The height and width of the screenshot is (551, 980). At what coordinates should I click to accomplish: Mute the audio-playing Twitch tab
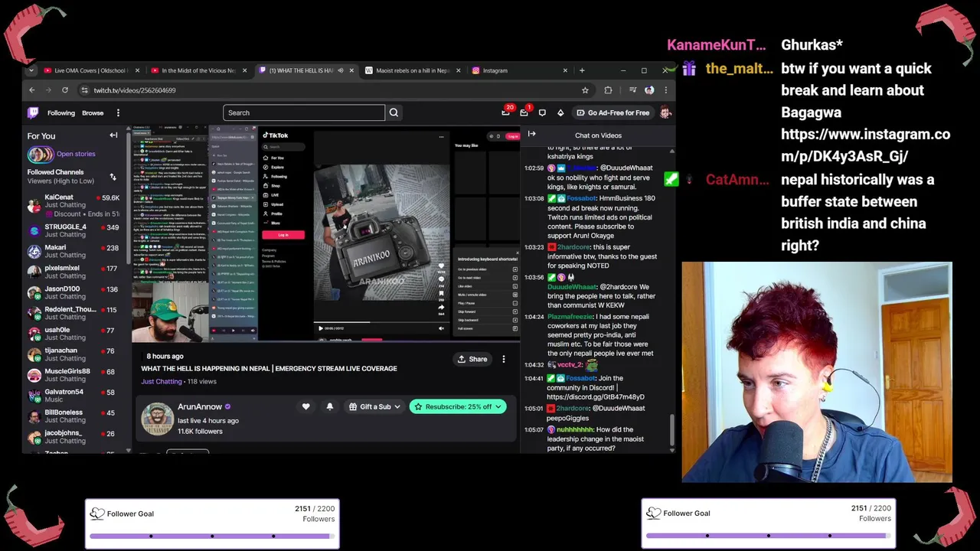pyautogui.click(x=341, y=70)
